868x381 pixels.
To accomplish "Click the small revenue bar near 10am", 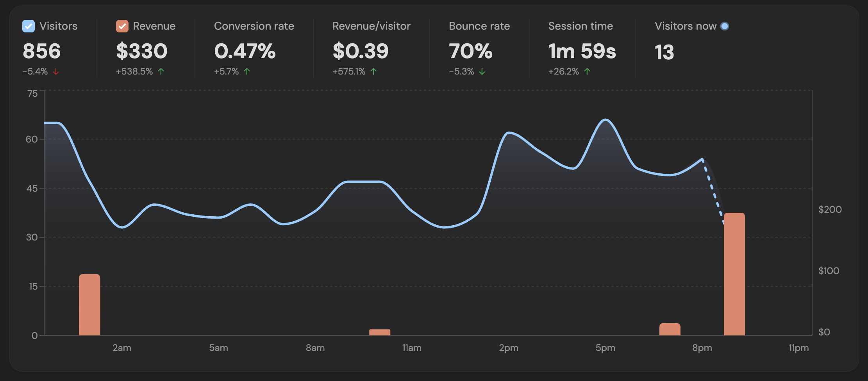I will 380,332.
